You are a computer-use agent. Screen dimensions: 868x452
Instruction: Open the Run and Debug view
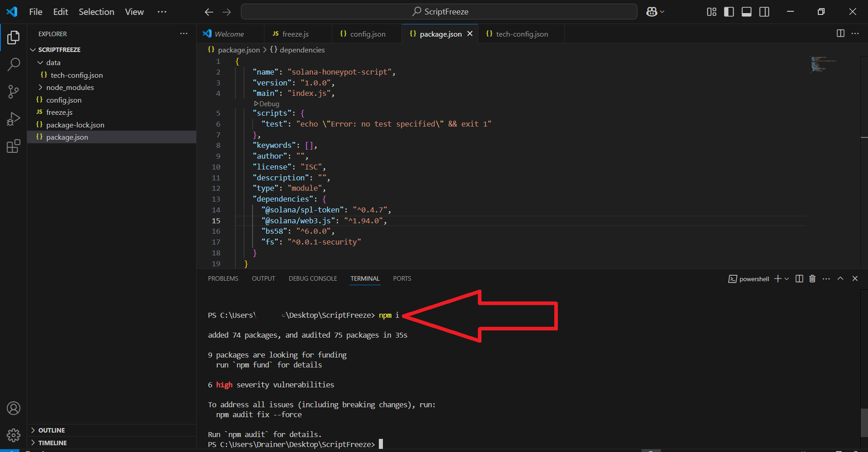[14, 119]
